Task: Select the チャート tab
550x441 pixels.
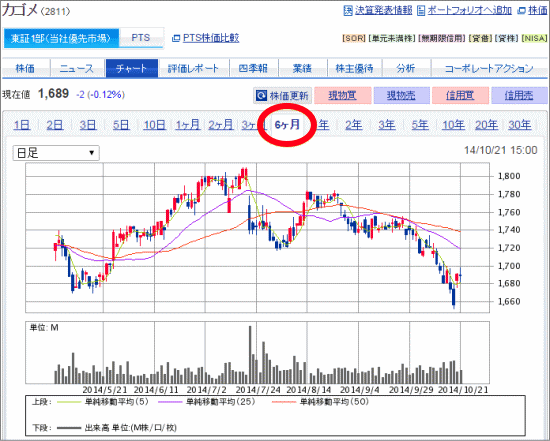Action: coord(131,68)
